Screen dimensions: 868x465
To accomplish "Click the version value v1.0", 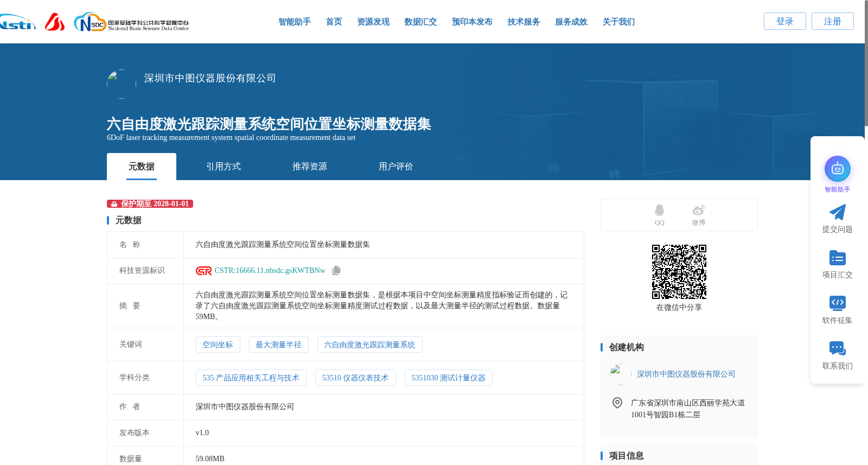I will coord(202,432).
